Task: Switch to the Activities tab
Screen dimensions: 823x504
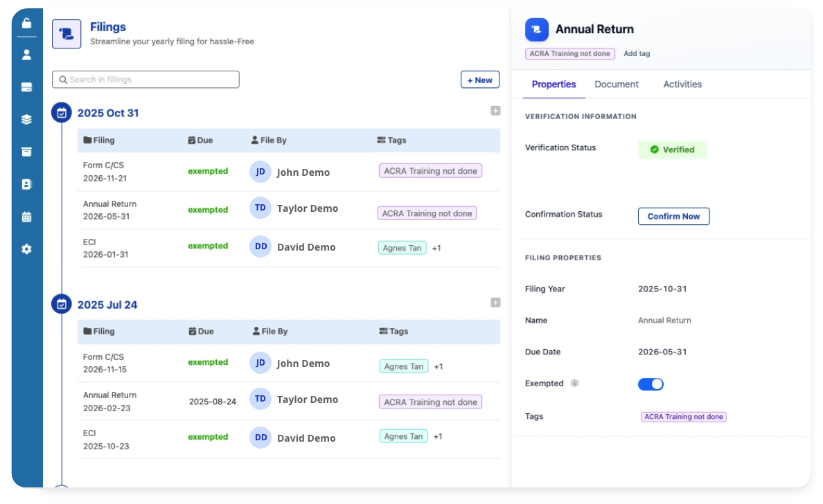Action: [682, 84]
